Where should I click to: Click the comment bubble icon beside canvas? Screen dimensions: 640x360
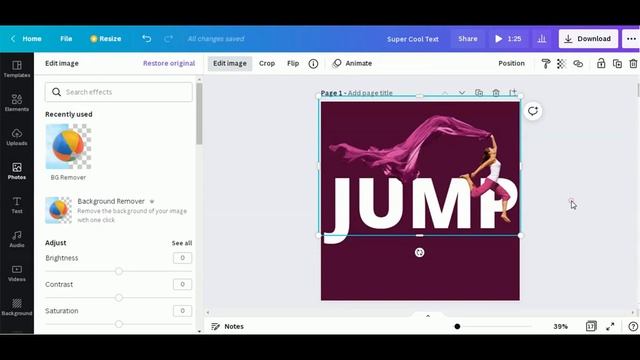tap(533, 111)
